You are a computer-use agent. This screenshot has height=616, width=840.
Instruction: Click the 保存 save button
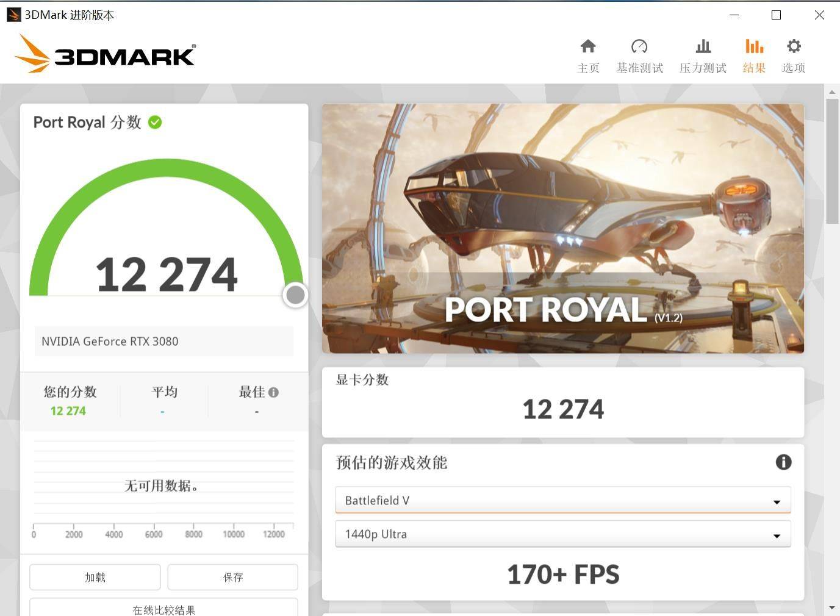coord(232,577)
